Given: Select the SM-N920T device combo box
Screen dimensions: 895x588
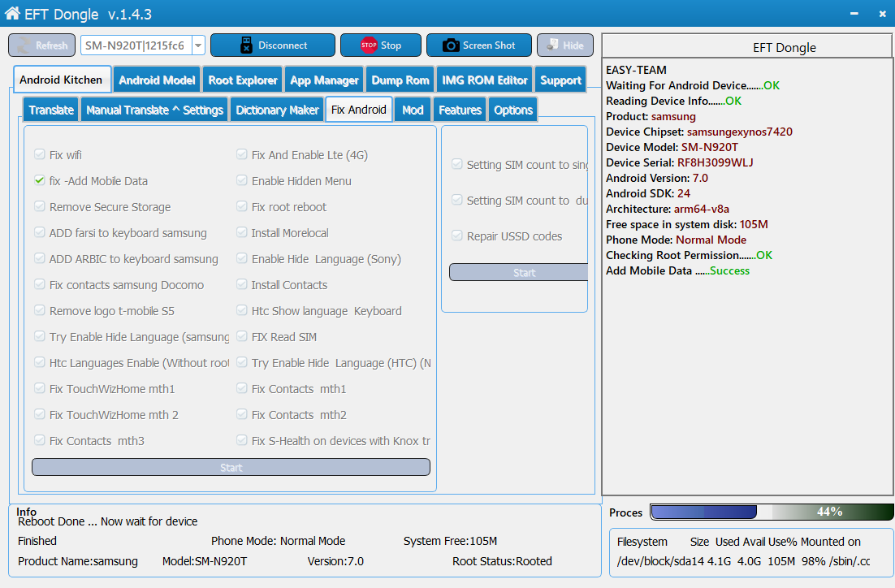Looking at the screenshot, I should [x=143, y=45].
